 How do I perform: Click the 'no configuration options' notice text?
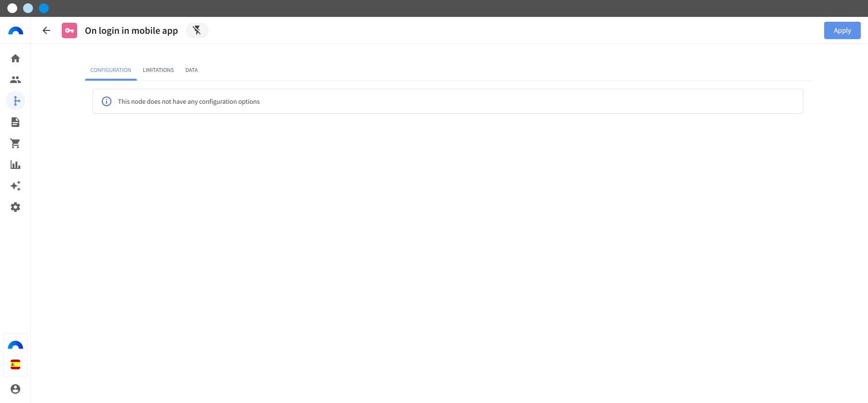click(x=189, y=101)
